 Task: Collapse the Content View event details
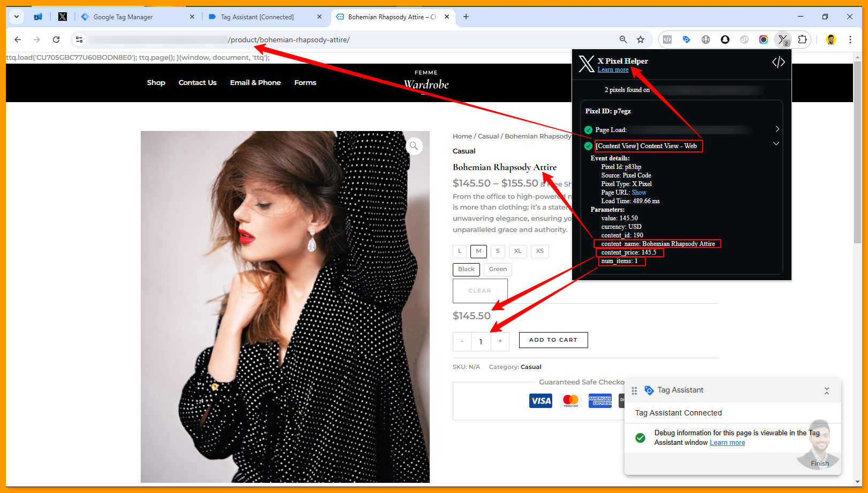776,144
